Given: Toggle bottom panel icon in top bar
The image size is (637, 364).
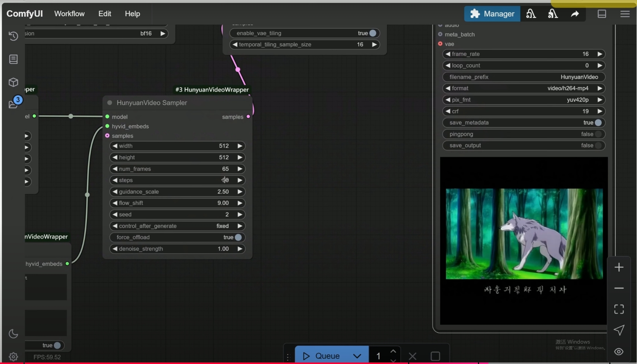Looking at the screenshot, I should (602, 14).
